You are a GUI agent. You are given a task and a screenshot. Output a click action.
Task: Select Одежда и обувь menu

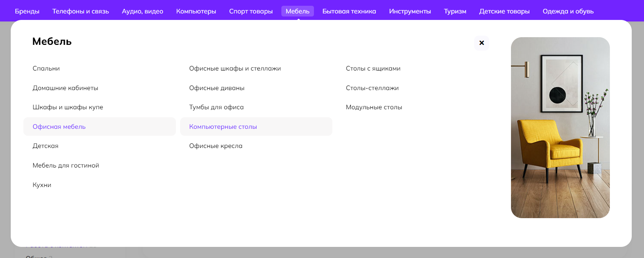coord(568,12)
